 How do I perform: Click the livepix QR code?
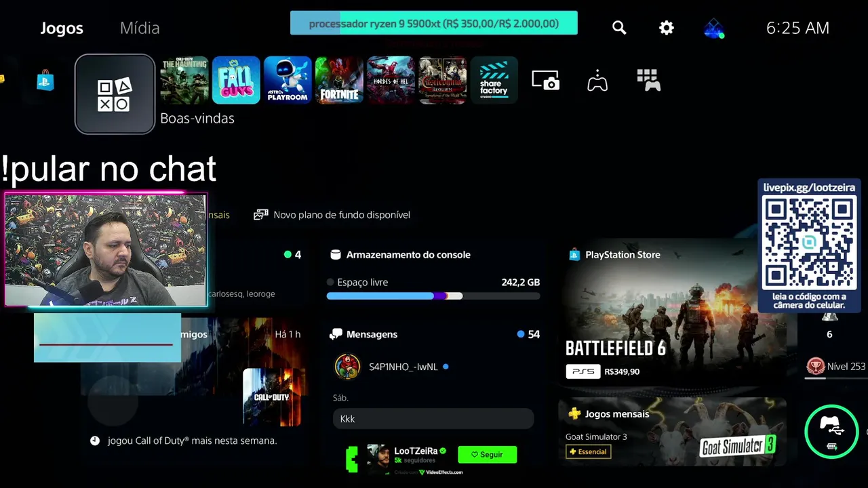click(x=809, y=242)
